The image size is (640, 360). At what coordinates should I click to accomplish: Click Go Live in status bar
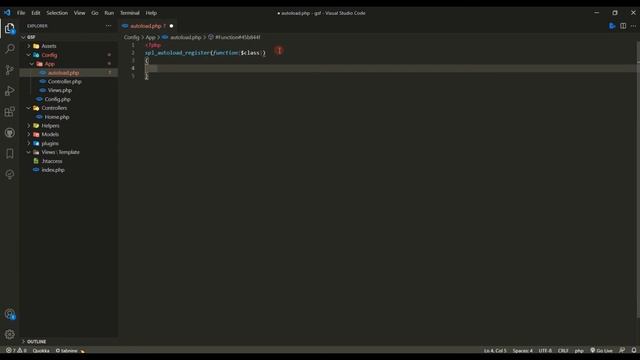click(x=601, y=351)
